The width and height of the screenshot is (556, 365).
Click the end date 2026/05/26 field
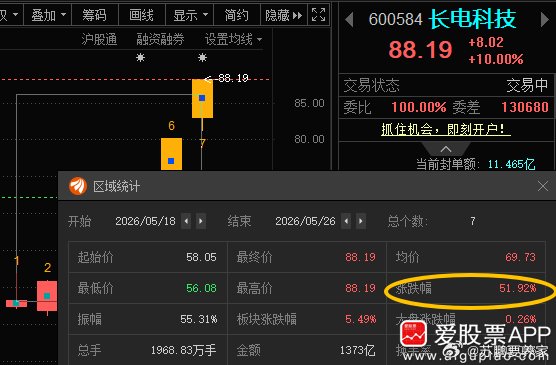tap(305, 221)
